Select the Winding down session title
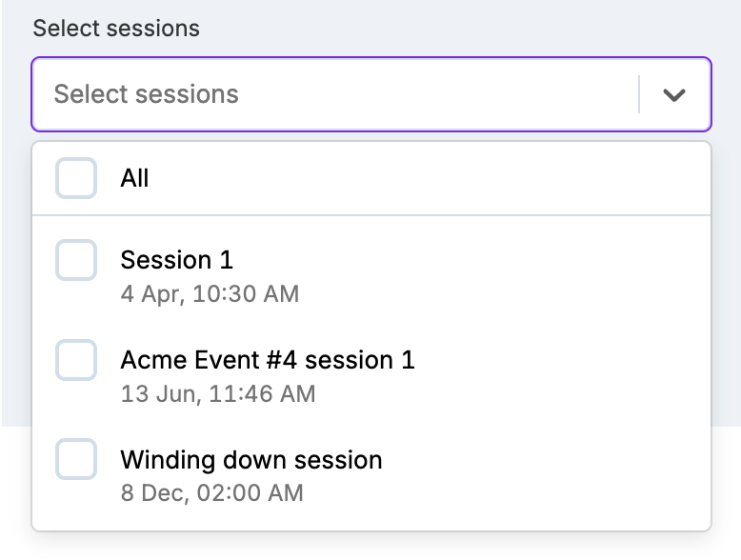 tap(251, 460)
